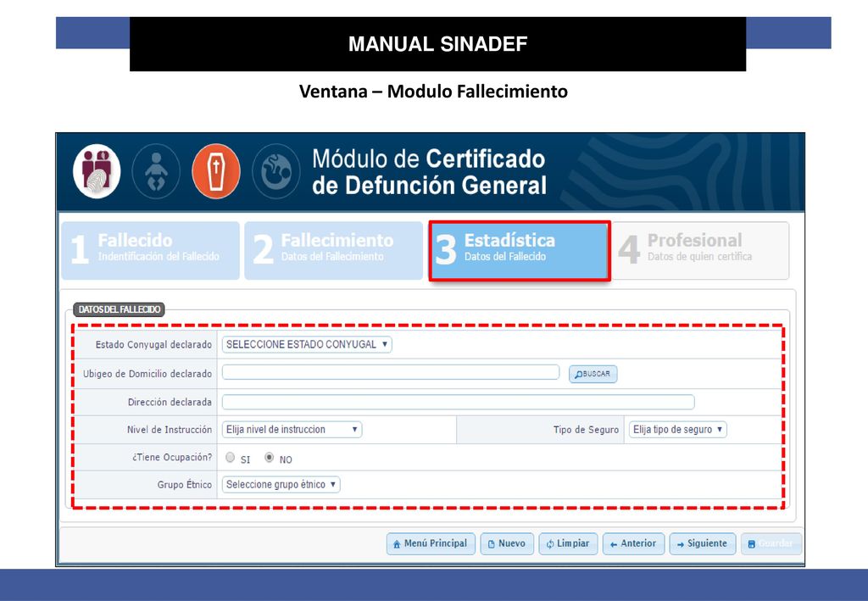
Task: Click the 'Estado Conyugal declarado' label
Action: (x=153, y=344)
